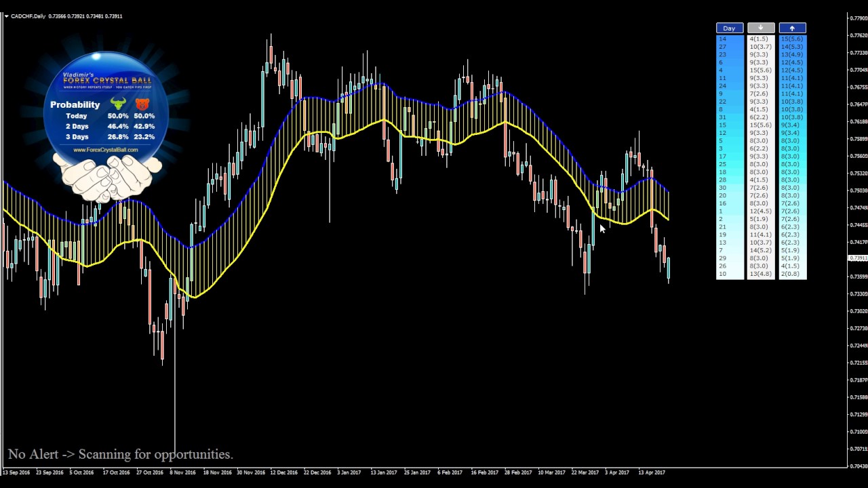Click the orange bear icon
Image resolution: width=868 pixels, height=488 pixels.
coord(142,104)
